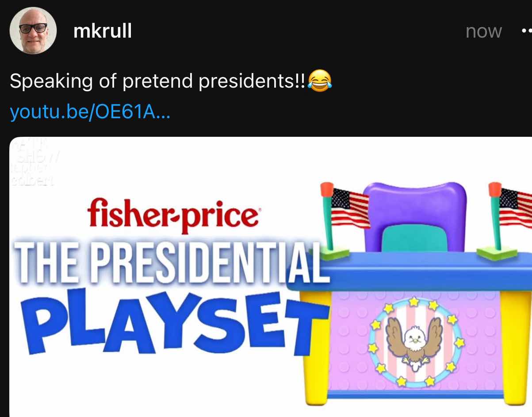
Task: Click the blue desk top
Action: 410,270
